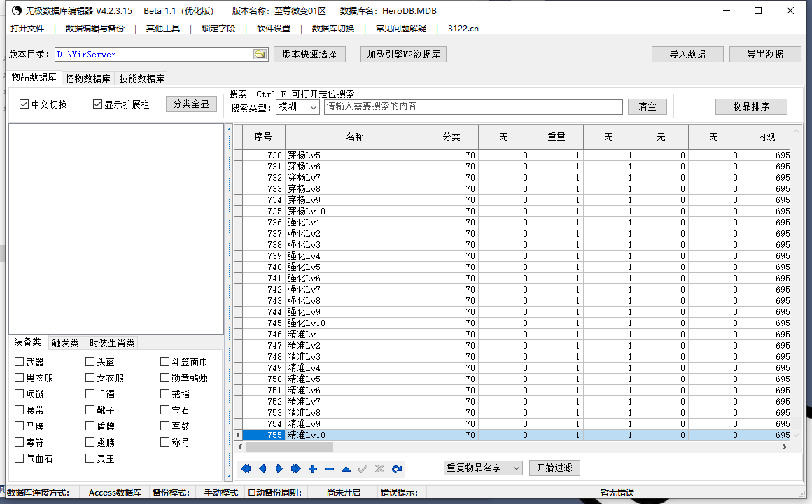Delete current record with minus icon
The width and height of the screenshot is (812, 504).
[x=330, y=469]
